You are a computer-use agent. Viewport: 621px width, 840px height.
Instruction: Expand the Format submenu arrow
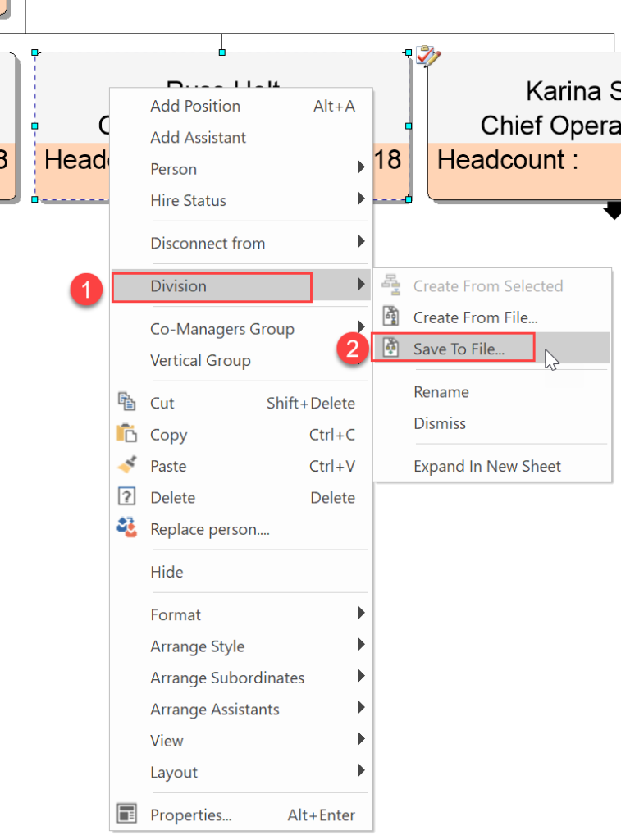point(361,613)
